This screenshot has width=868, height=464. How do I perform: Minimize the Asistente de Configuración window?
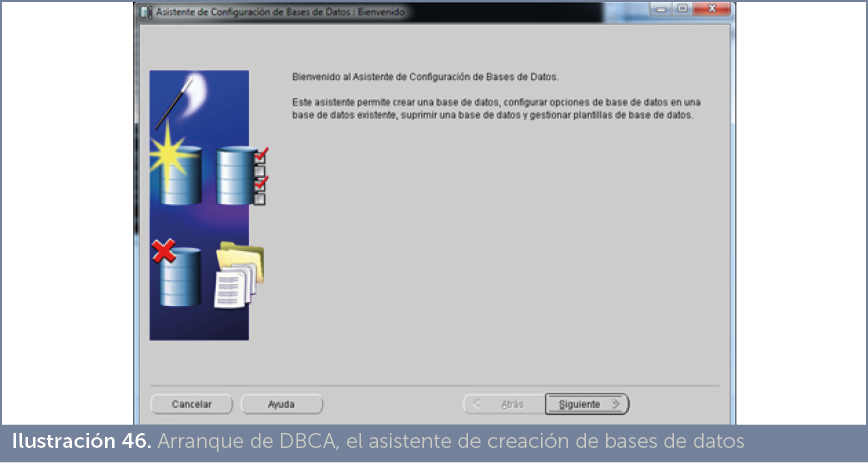click(660, 9)
